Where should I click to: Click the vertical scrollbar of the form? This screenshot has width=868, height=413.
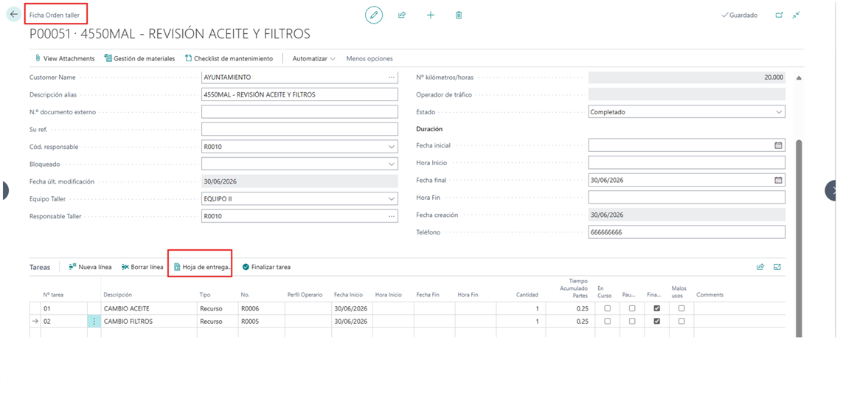pyautogui.click(x=798, y=238)
